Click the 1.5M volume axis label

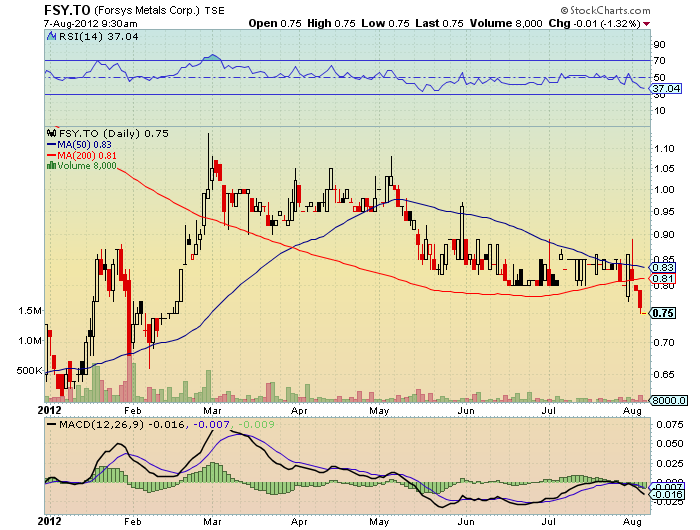29,310
